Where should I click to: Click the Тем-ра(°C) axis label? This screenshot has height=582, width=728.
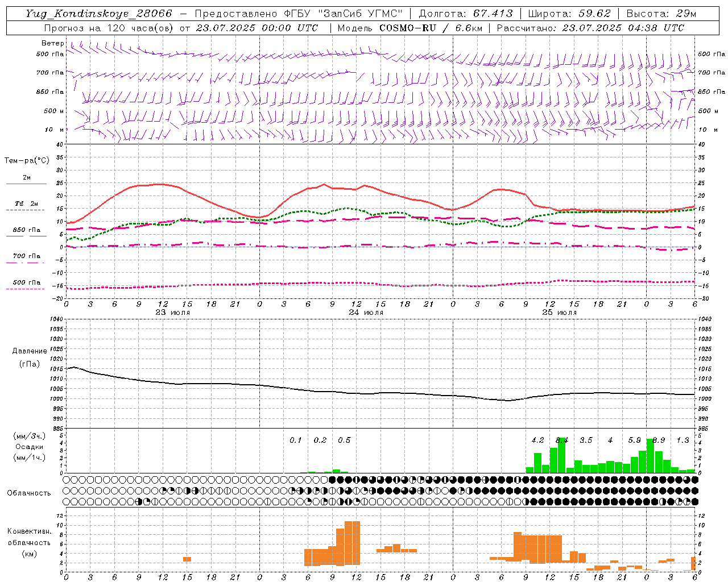tap(27, 161)
